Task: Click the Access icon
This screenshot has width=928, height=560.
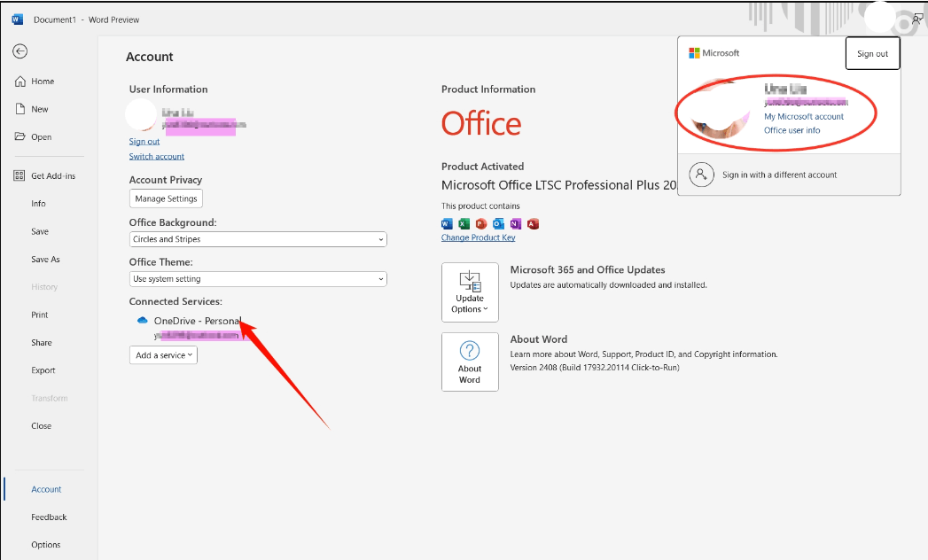Action: click(532, 224)
